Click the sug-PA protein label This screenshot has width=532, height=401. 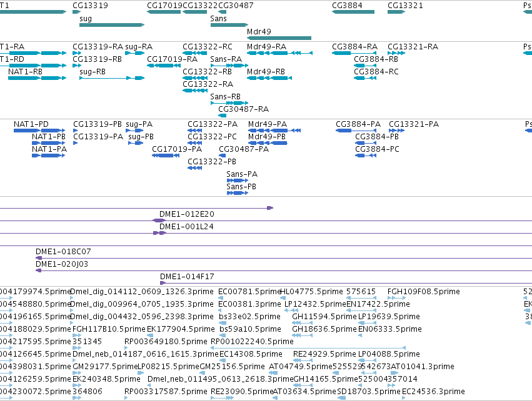point(139,124)
